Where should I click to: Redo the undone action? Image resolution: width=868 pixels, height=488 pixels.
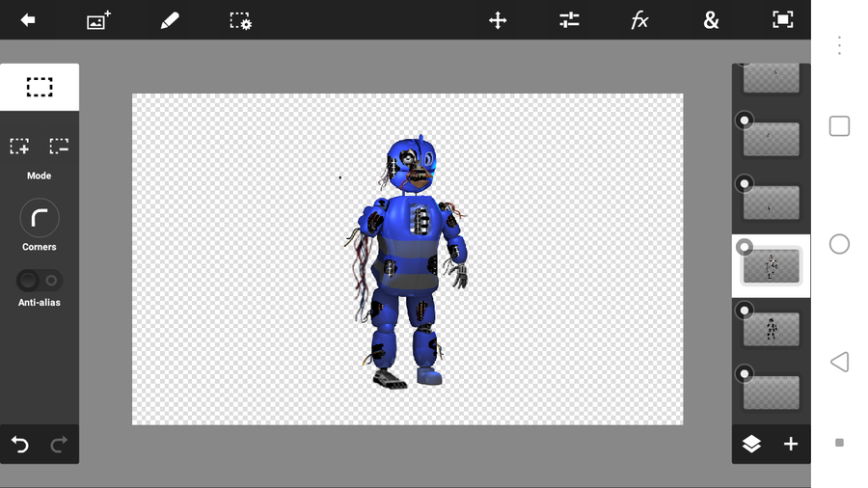59,445
